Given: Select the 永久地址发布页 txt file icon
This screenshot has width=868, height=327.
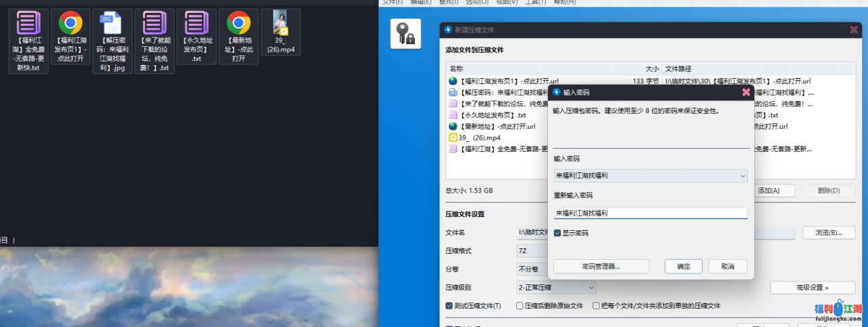Looking at the screenshot, I should coord(196,24).
